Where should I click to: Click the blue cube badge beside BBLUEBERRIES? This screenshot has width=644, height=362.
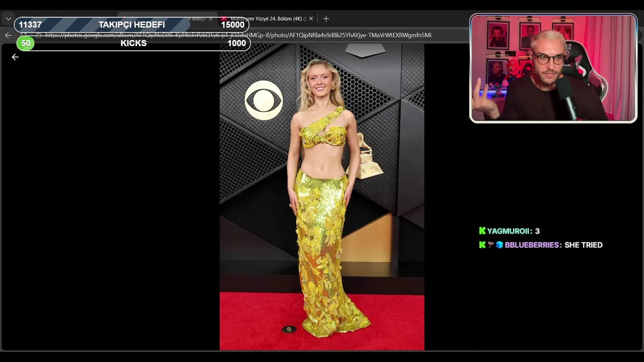[500, 245]
